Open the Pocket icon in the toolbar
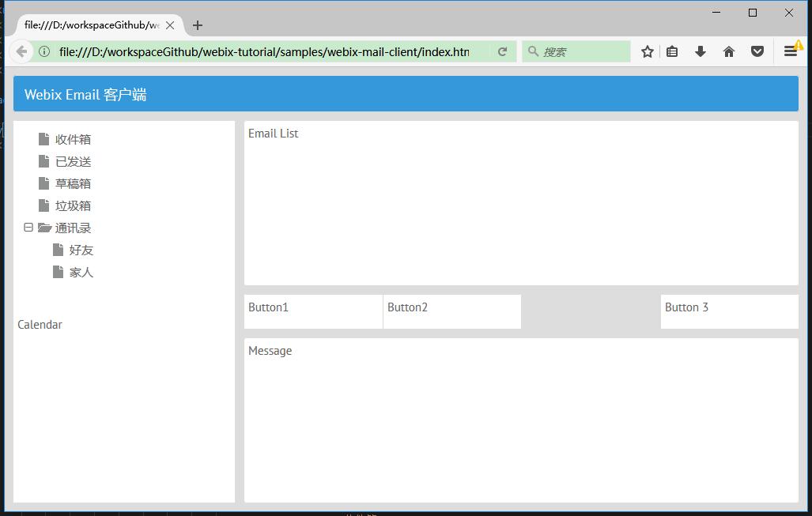This screenshot has width=812, height=516. point(757,51)
